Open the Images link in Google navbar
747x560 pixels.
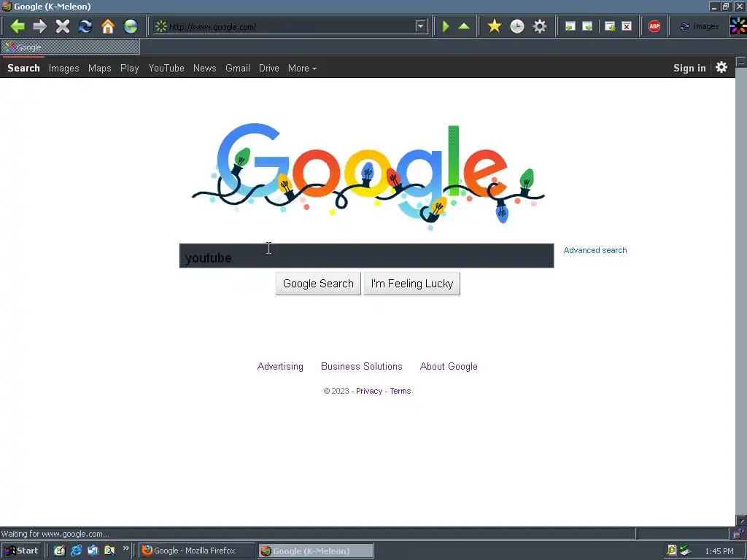[x=64, y=68]
